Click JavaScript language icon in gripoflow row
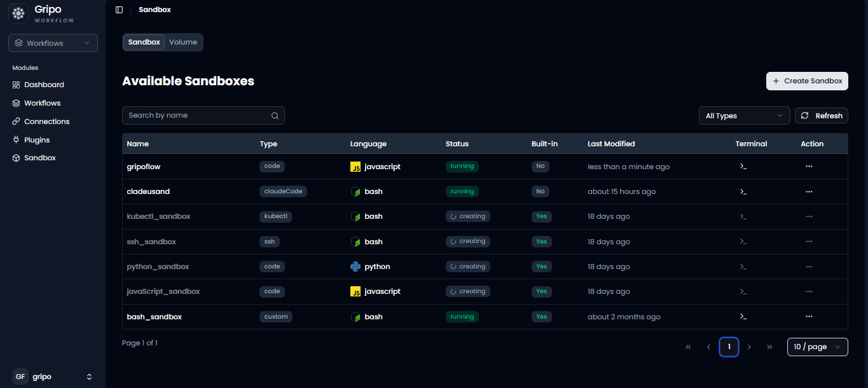The width and height of the screenshot is (868, 388). click(355, 167)
